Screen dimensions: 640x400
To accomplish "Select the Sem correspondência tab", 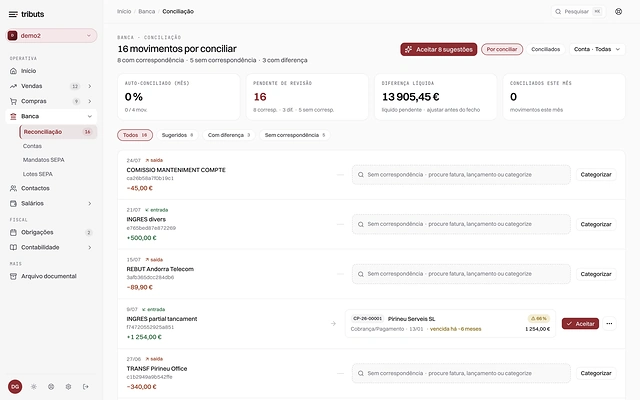I will click(x=295, y=135).
